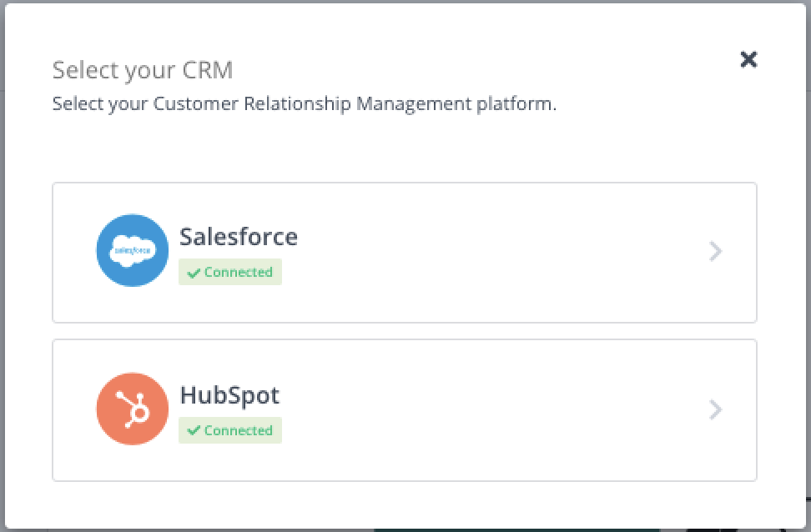This screenshot has height=532, width=811.
Task: Close the Select your CRM dialog
Action: tap(748, 59)
